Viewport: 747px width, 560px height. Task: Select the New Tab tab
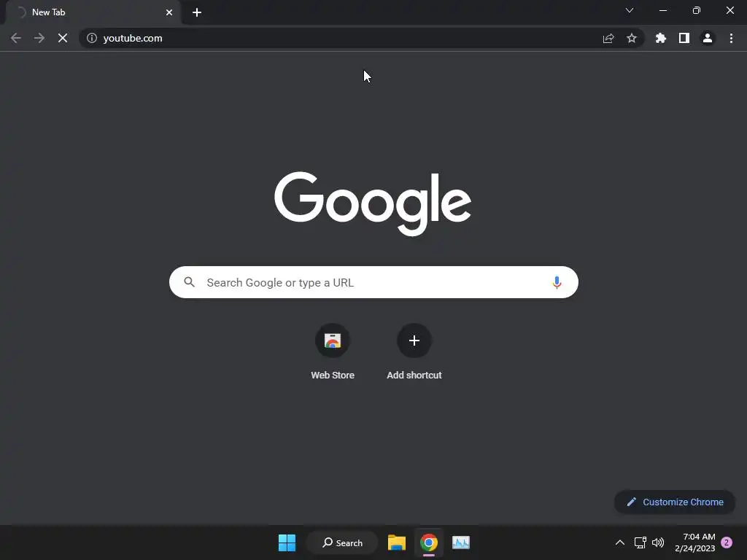pyautogui.click(x=93, y=12)
